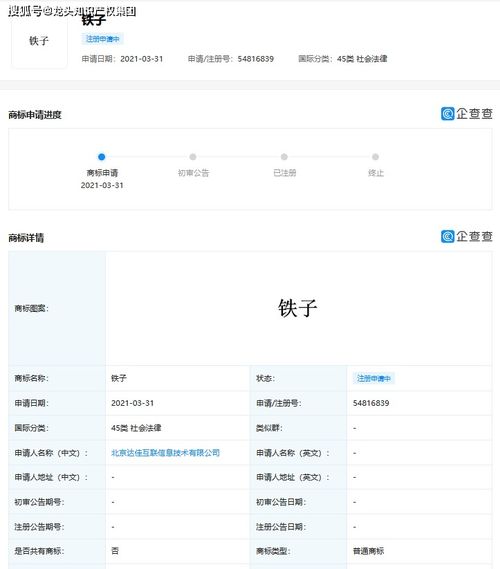Click the large 铁子 trademark image in details
Viewport: 500px width, 569px height.
click(x=298, y=308)
